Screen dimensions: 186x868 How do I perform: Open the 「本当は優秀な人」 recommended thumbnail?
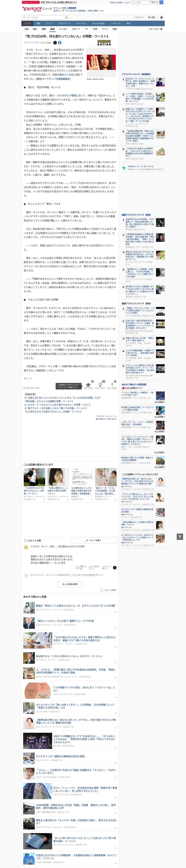58,477
